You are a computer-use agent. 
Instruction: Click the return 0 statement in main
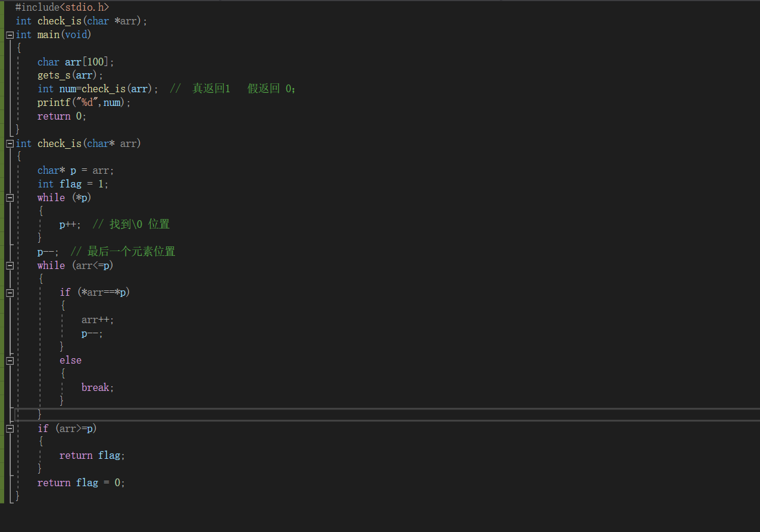62,116
